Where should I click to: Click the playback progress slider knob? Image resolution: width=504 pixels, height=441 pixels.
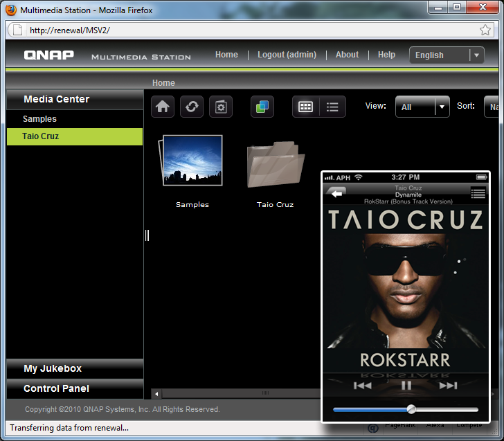click(411, 409)
